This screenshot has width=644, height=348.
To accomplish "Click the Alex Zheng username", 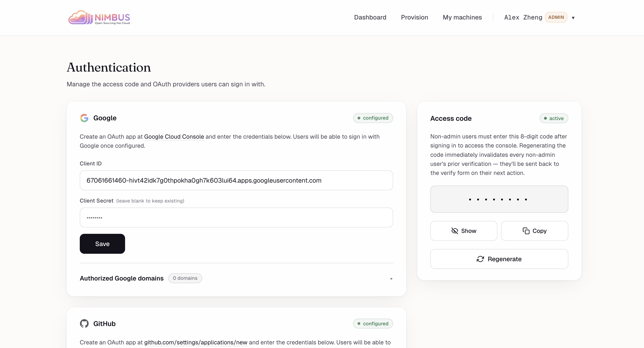I will point(523,17).
